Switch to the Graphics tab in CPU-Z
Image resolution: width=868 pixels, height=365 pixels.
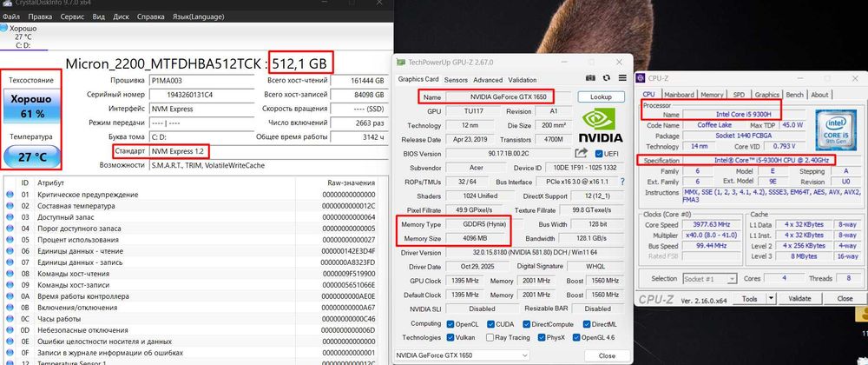click(766, 95)
